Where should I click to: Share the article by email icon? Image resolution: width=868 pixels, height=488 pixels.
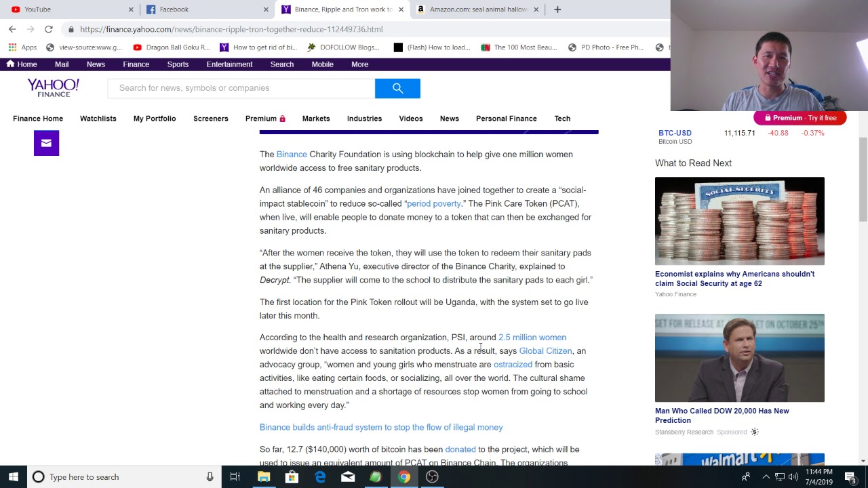click(46, 143)
